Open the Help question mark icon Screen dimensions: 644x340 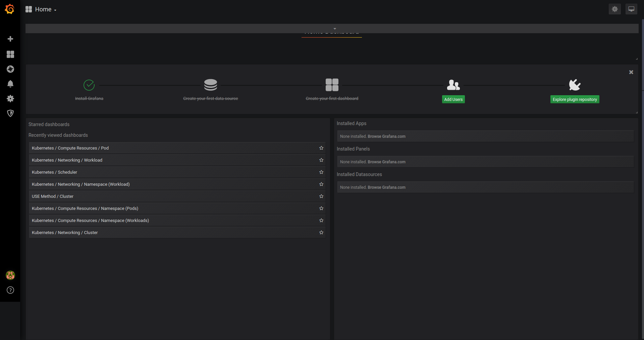coord(10,290)
